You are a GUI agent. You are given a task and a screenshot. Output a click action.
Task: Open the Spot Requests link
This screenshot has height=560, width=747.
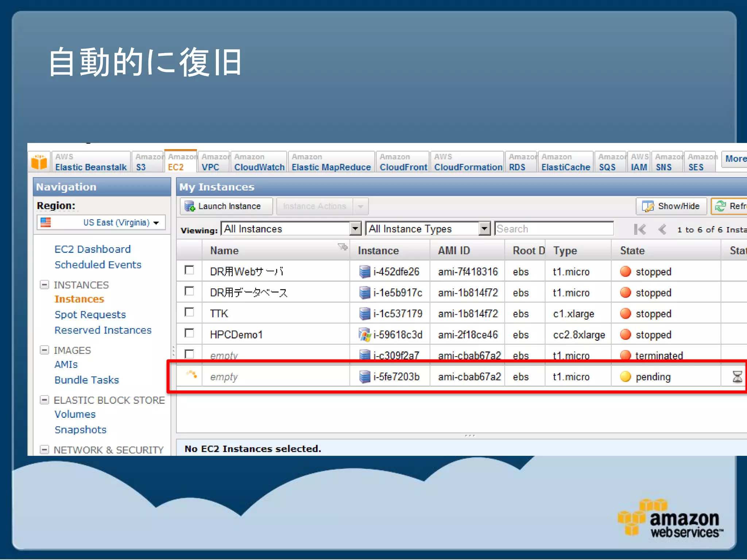pos(90,315)
